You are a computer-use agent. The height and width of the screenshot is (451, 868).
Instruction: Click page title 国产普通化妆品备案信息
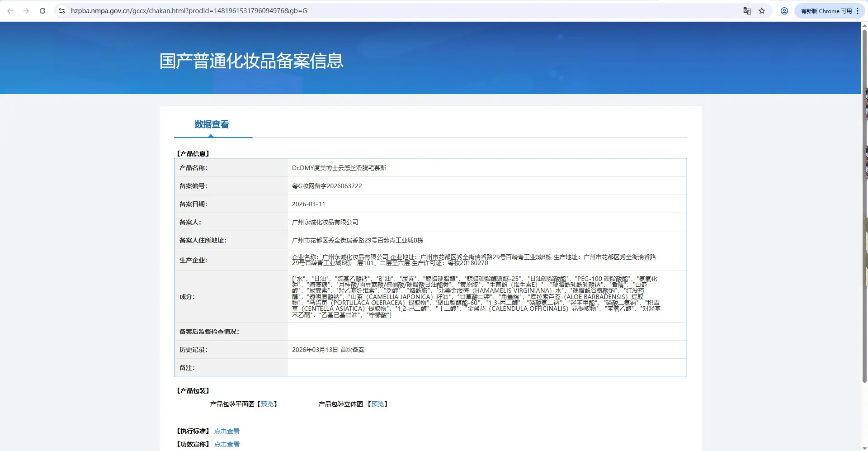click(x=251, y=61)
